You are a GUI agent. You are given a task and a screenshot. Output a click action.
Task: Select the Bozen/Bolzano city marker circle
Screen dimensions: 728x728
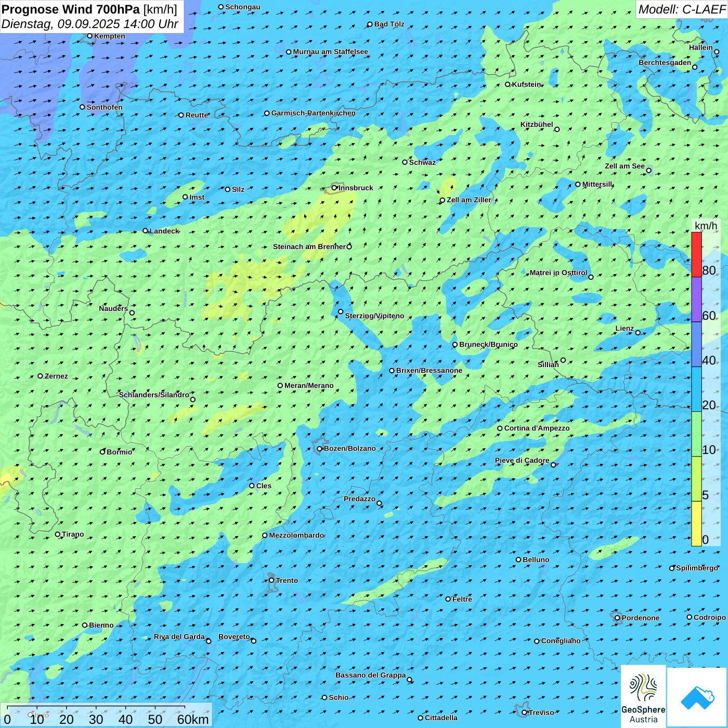319,449
